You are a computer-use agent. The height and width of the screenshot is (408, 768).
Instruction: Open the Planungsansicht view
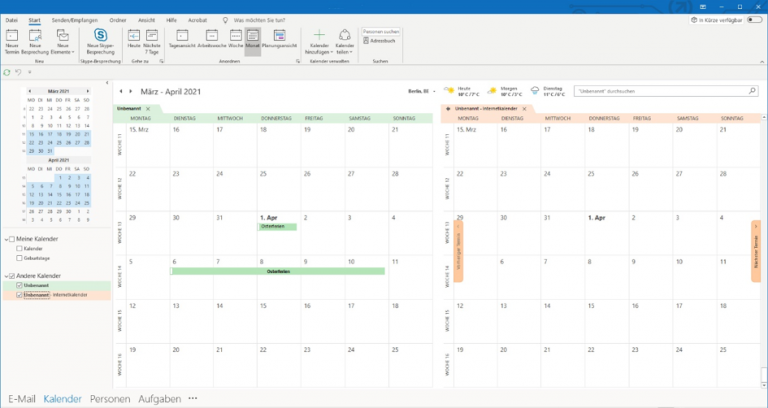pyautogui.click(x=278, y=42)
